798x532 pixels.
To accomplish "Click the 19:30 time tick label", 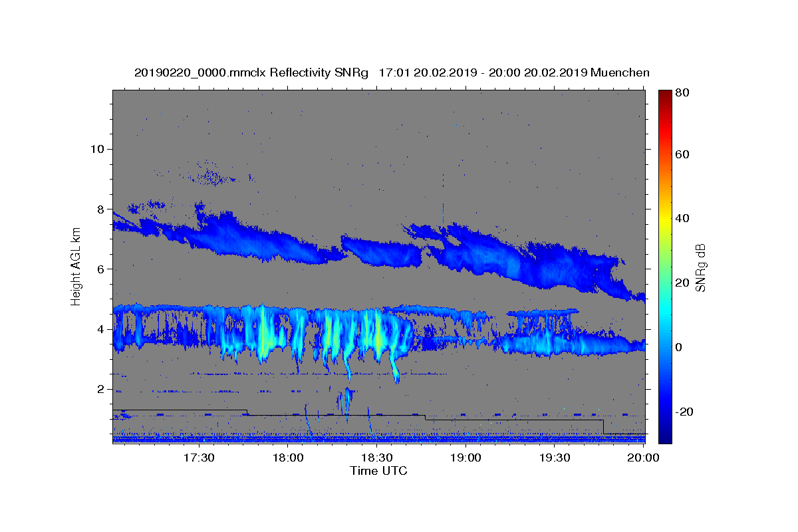I will point(555,458).
